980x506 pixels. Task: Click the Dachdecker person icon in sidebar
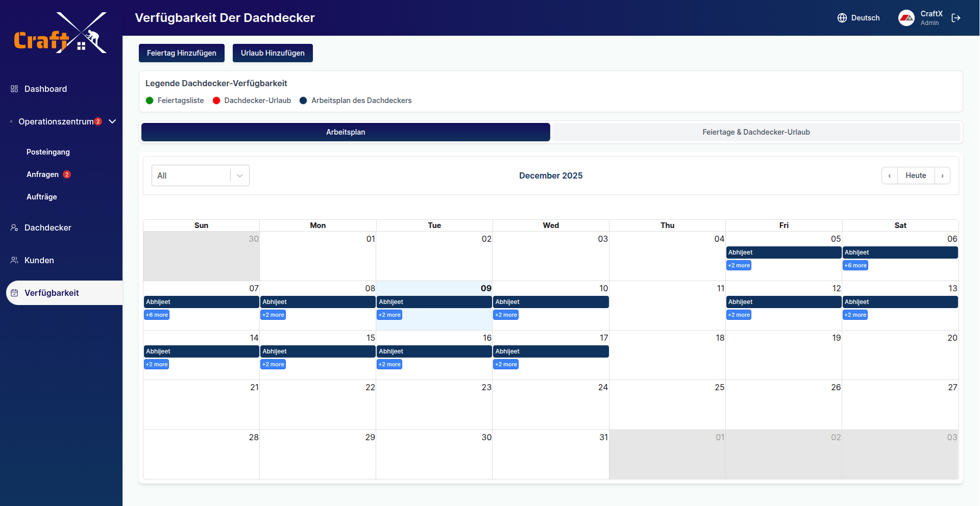pyautogui.click(x=13, y=227)
